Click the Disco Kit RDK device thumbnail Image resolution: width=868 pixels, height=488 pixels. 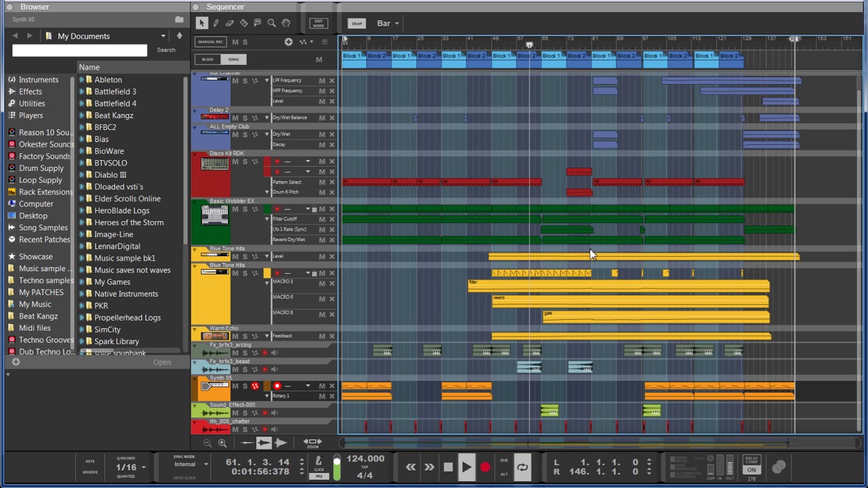point(214,163)
